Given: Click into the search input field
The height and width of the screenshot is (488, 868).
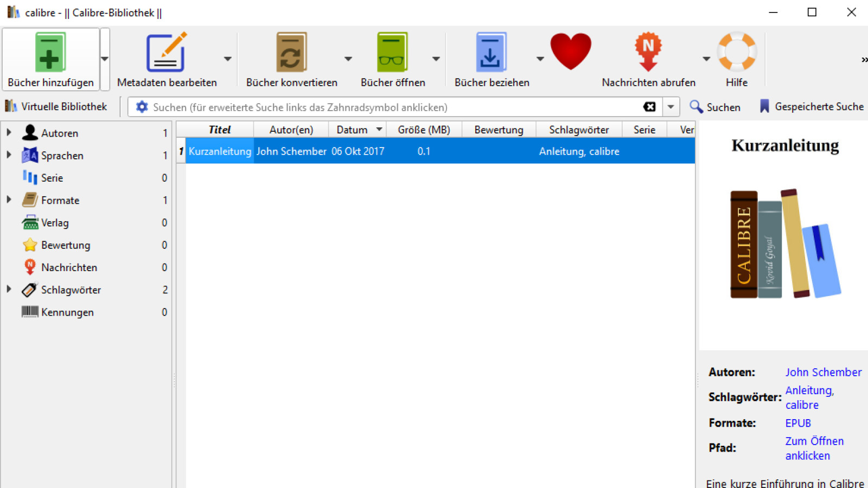Looking at the screenshot, I should click(394, 107).
